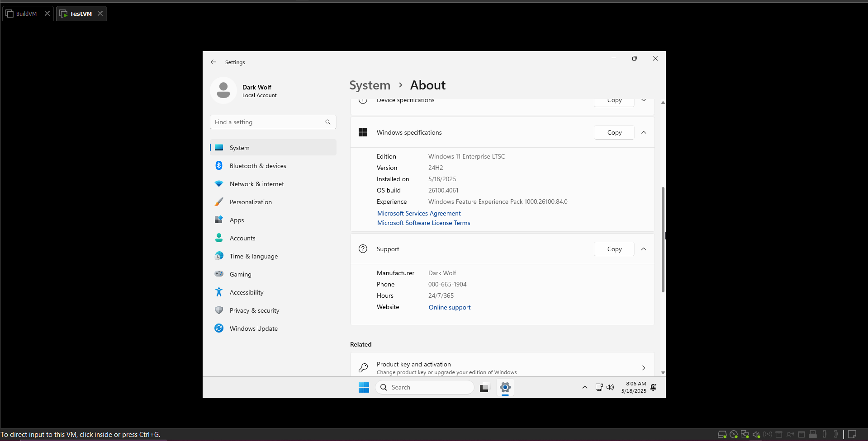Image resolution: width=868 pixels, height=441 pixels.
Task: Open Task View on the taskbar
Action: point(484,387)
